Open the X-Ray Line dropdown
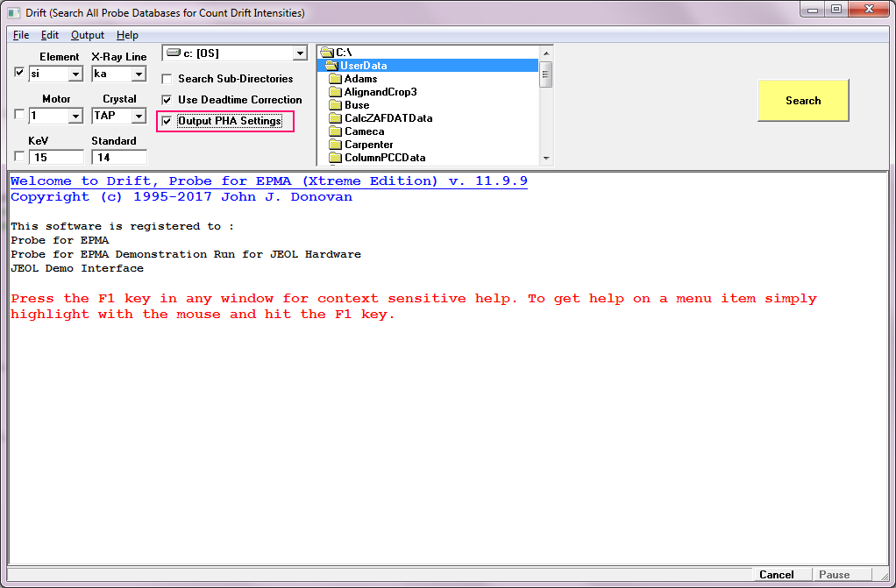896x588 pixels. point(138,74)
